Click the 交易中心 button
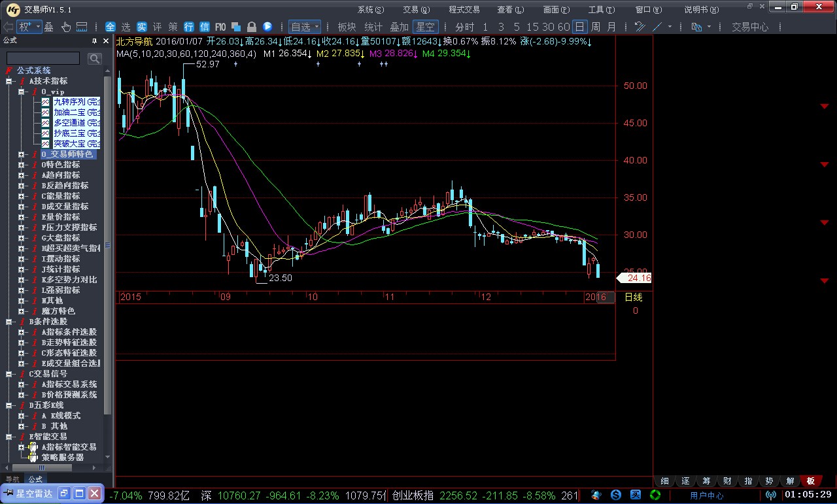Image resolution: width=837 pixels, height=504 pixels. click(x=750, y=27)
